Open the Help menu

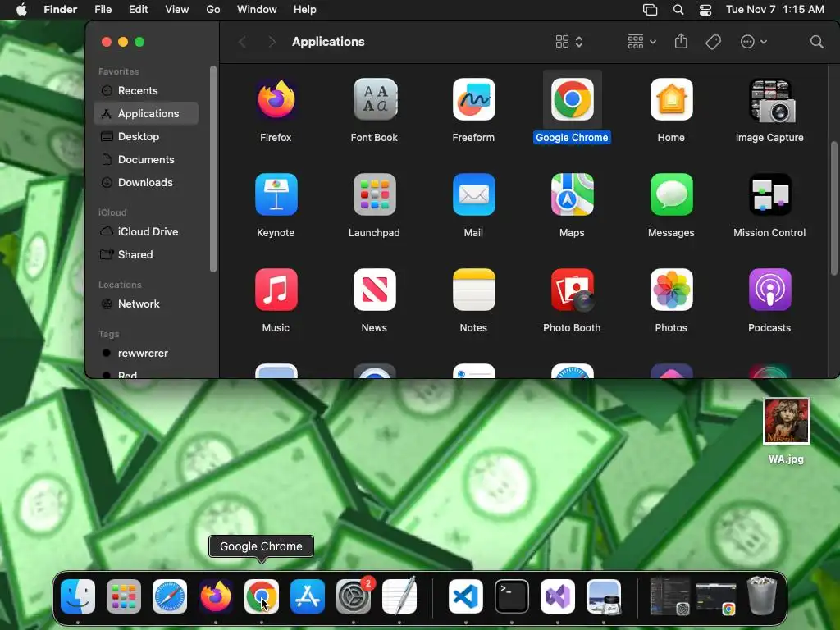(305, 10)
